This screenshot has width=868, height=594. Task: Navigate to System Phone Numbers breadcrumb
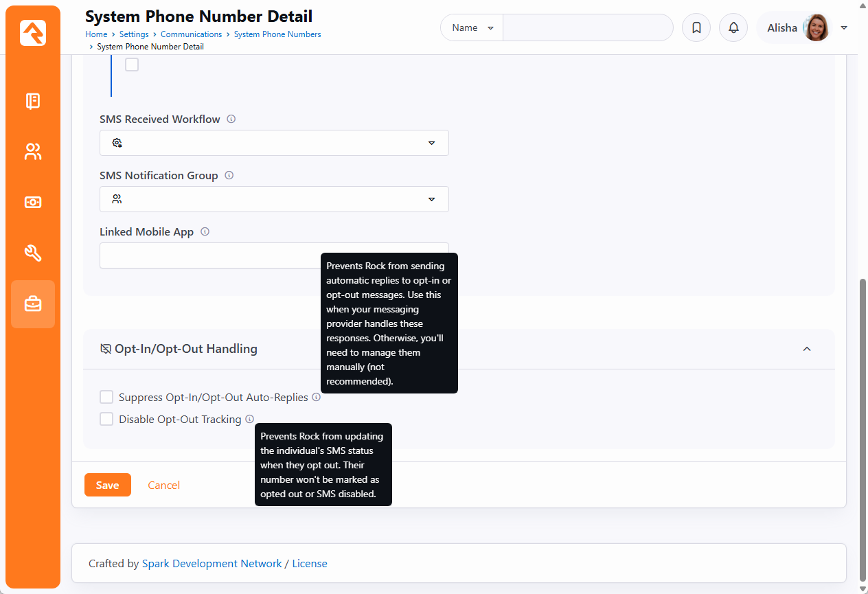tap(277, 34)
